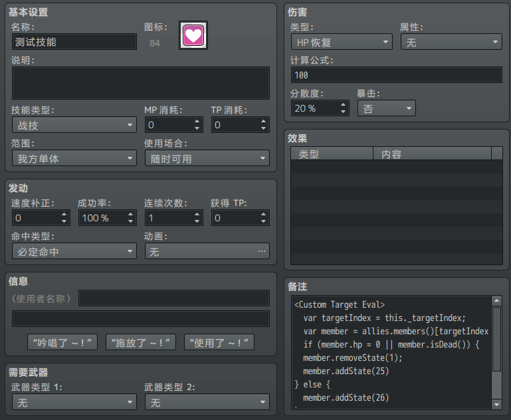Increase the TP 消耗 value
Viewport: 511px width, 420px height.
tap(263, 121)
